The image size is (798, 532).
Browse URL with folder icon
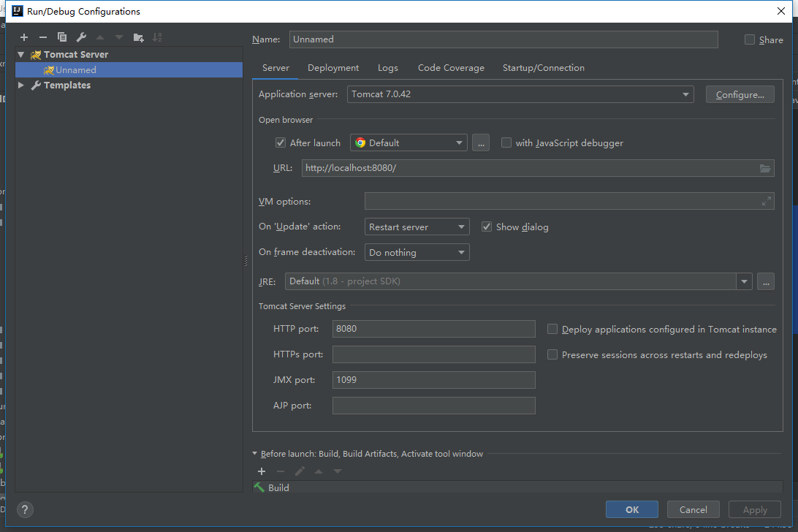(765, 168)
